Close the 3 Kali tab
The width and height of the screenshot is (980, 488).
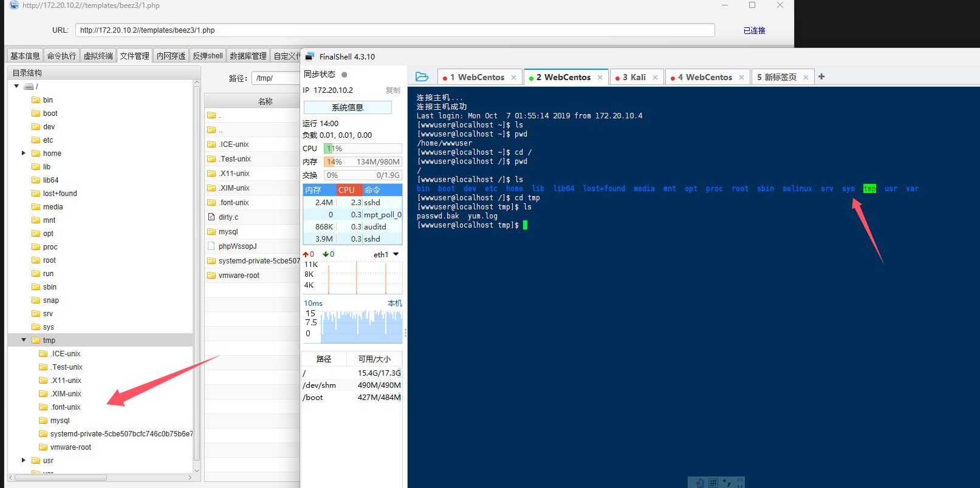coord(655,77)
